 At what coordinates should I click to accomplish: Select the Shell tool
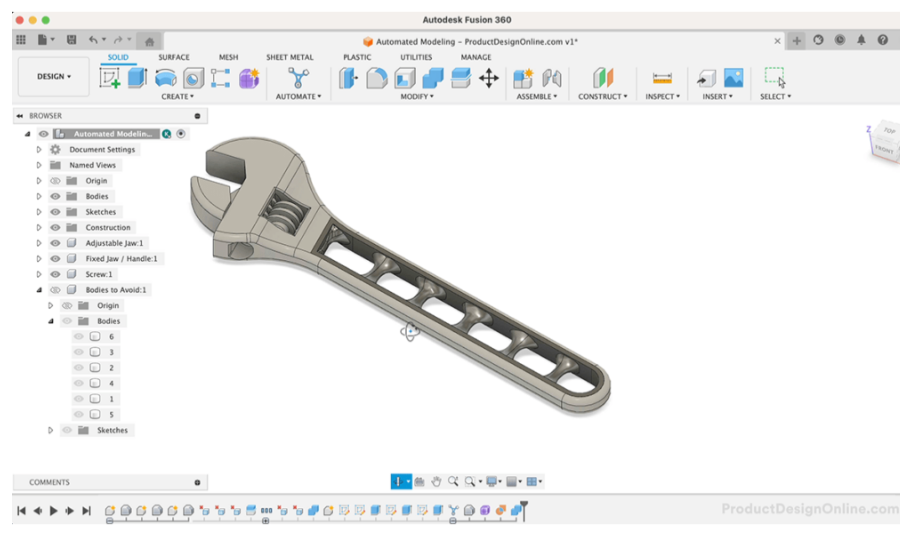(405, 78)
